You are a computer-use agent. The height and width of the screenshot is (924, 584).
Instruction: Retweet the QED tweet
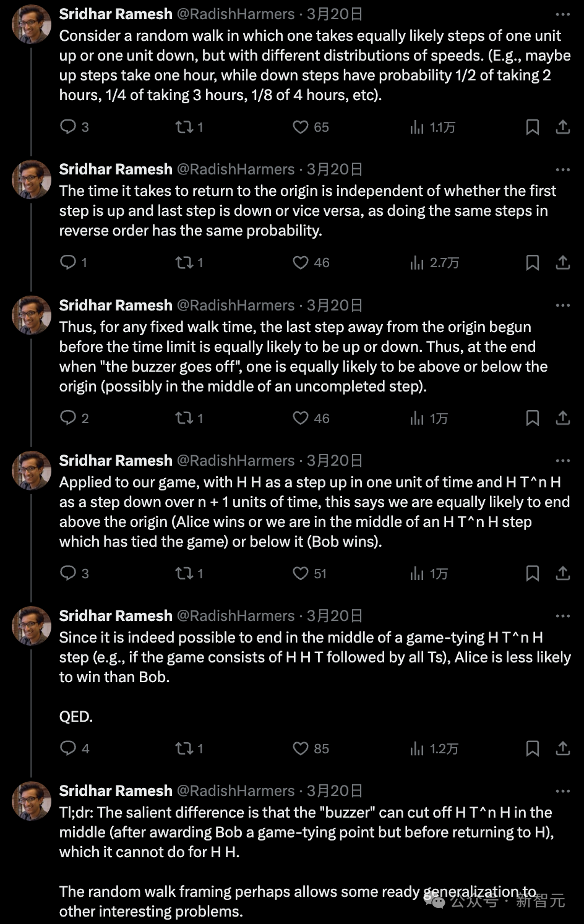(189, 748)
